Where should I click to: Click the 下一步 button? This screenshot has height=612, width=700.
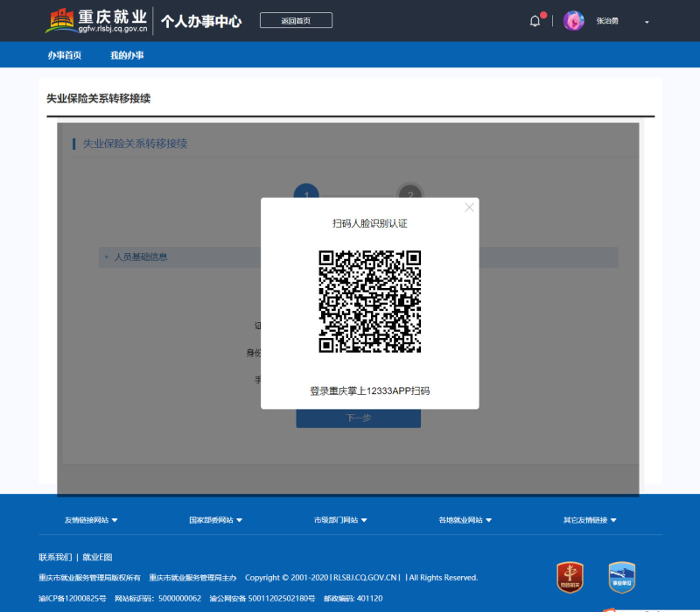tap(358, 419)
